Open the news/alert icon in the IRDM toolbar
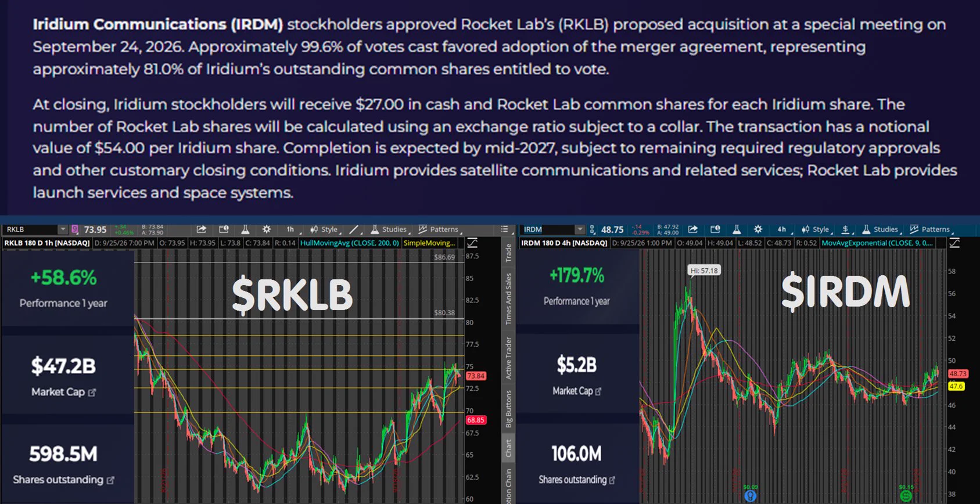The width and height of the screenshot is (980, 504). (x=715, y=229)
